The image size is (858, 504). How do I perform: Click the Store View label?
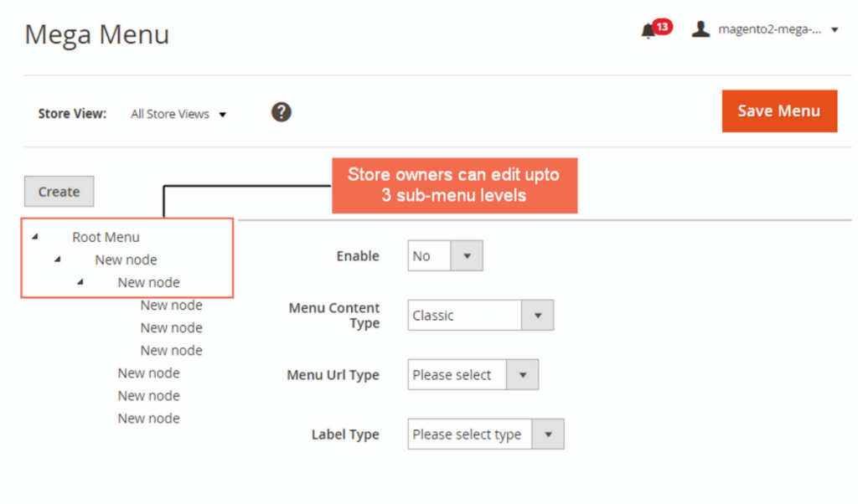(72, 114)
